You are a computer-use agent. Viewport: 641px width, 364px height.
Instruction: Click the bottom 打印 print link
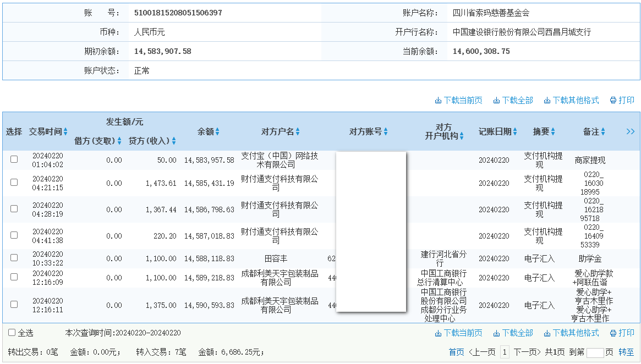622,333
